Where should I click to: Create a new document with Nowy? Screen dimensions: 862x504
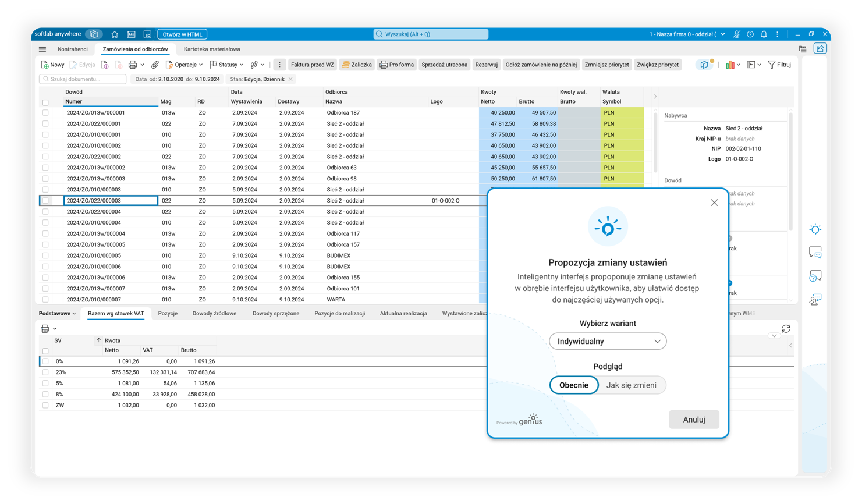tap(52, 65)
